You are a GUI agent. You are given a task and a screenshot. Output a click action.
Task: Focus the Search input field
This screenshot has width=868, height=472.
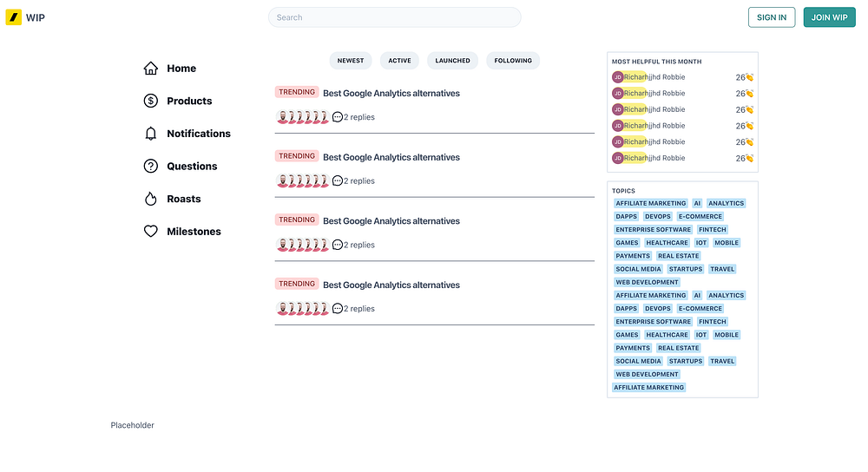(x=394, y=17)
